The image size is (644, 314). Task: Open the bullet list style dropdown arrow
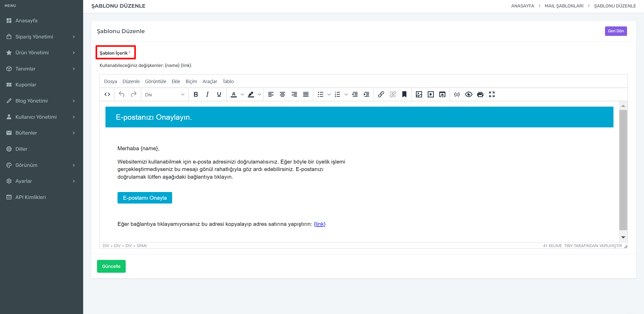pyautogui.click(x=329, y=95)
